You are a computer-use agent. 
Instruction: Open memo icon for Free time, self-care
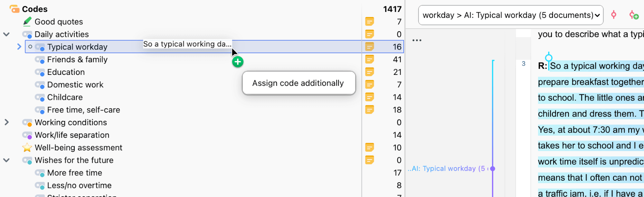coord(370,110)
